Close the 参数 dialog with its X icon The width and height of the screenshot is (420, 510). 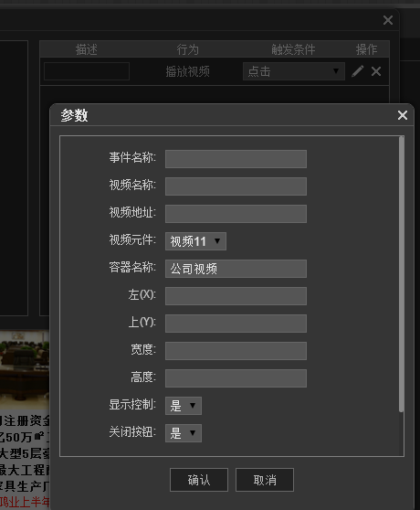[403, 115]
